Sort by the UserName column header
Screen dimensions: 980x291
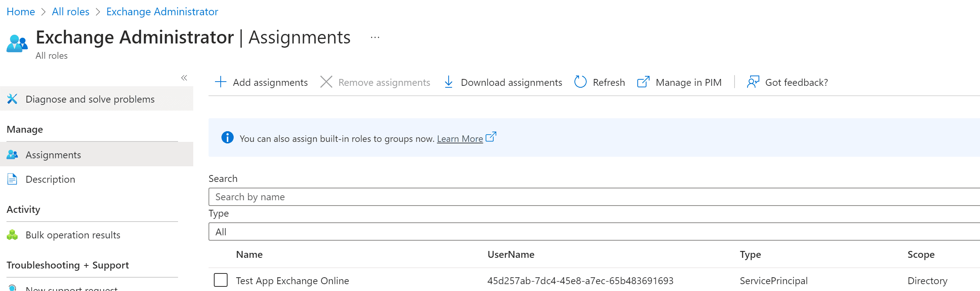click(511, 254)
